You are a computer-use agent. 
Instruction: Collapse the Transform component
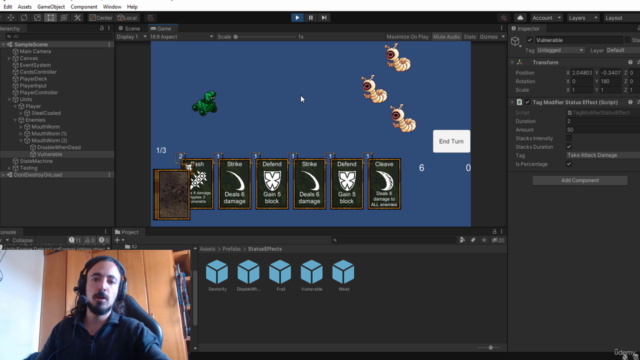click(512, 62)
